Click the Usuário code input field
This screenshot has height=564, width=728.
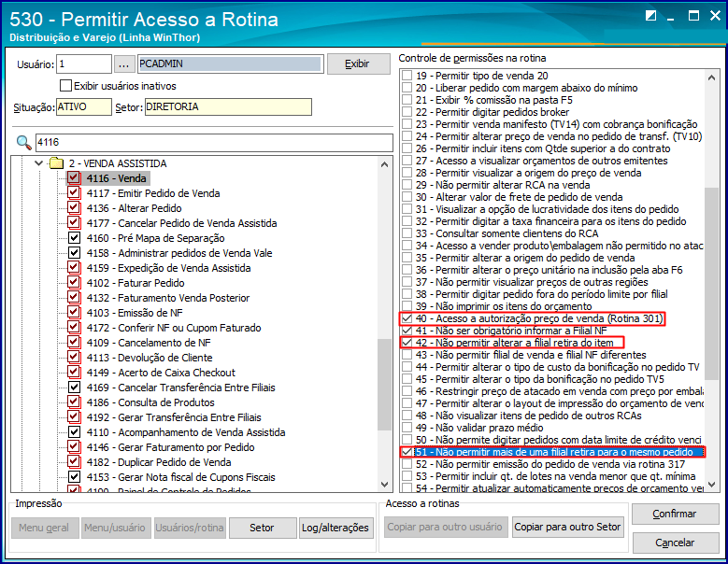(x=84, y=64)
